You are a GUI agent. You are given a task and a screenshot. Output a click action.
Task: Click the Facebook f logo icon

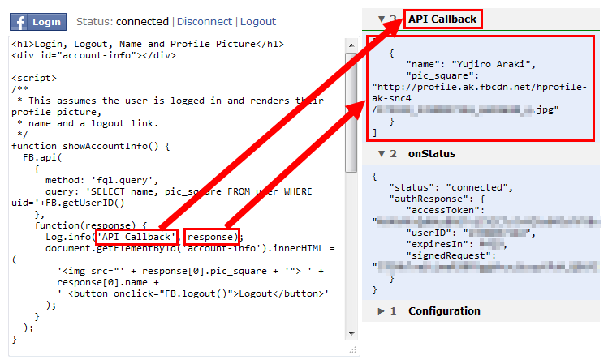tap(19, 22)
